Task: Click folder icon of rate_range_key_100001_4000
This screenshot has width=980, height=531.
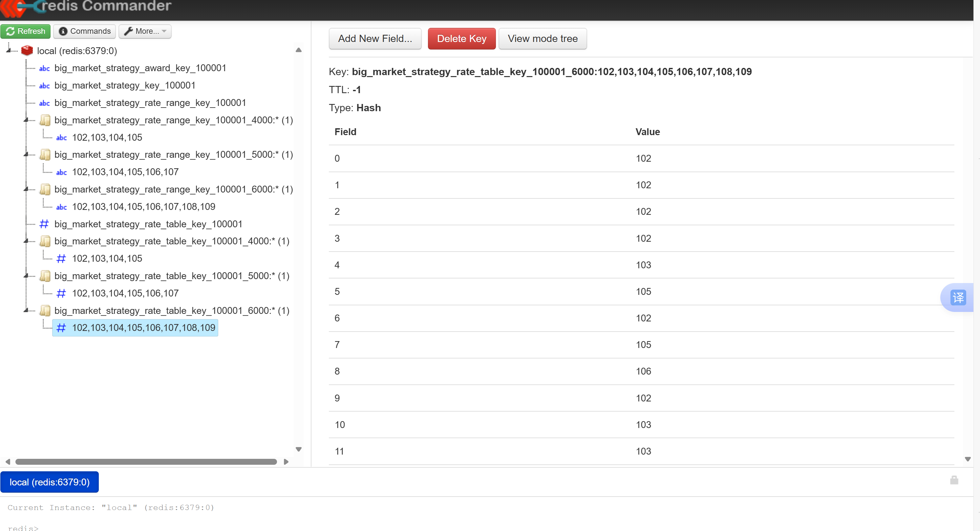Action: click(45, 120)
